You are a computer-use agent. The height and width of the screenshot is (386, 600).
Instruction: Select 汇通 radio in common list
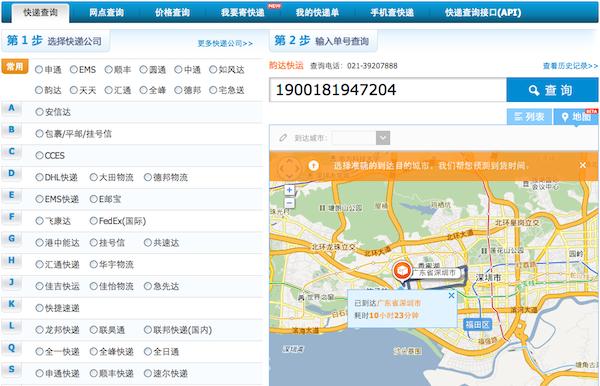(x=109, y=90)
